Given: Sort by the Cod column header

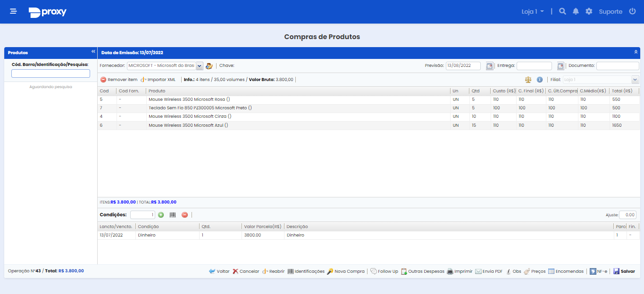Looking at the screenshot, I should pos(107,91).
